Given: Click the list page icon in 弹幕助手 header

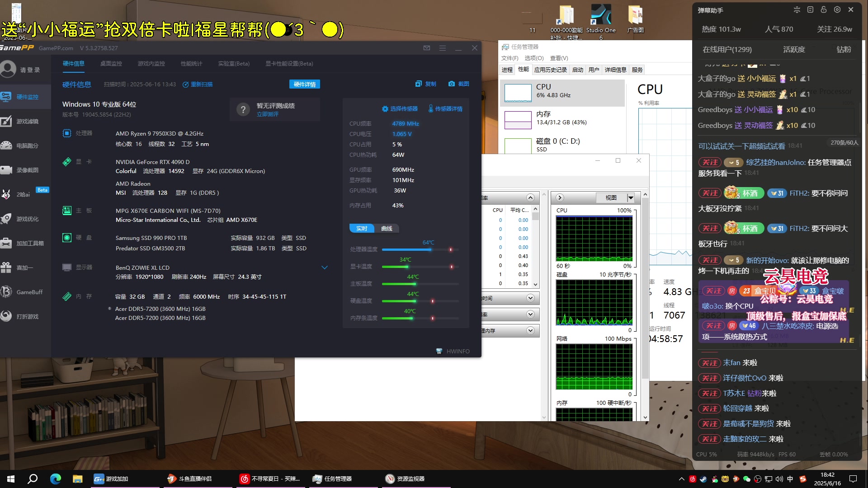Looking at the screenshot, I should 810,9.
